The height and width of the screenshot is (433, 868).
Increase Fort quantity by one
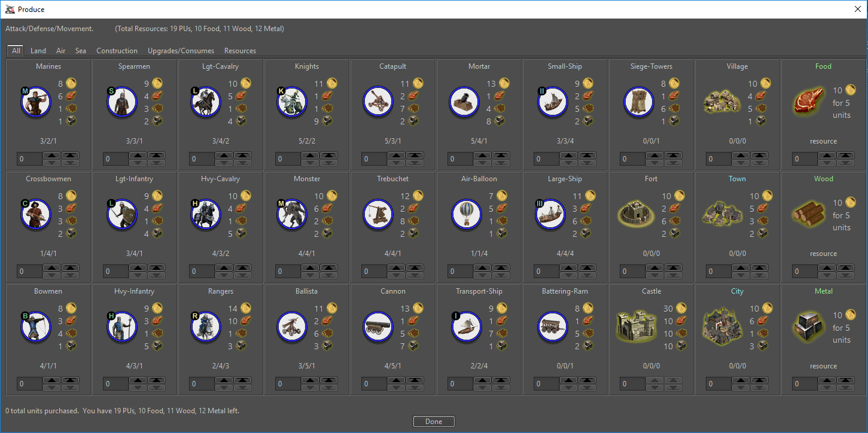coord(656,268)
